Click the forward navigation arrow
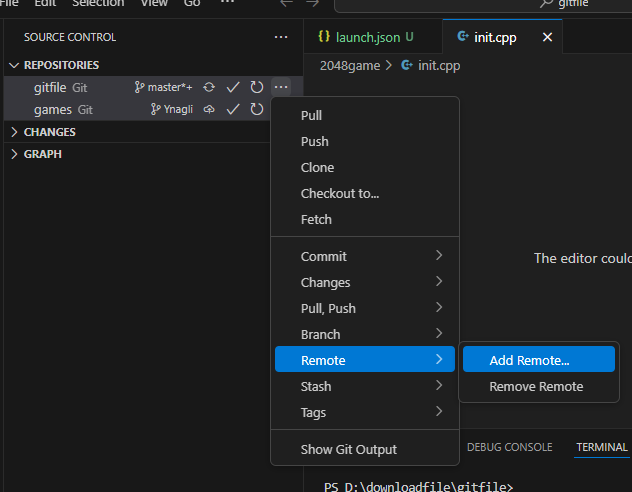This screenshot has width=632, height=492. (x=312, y=3)
